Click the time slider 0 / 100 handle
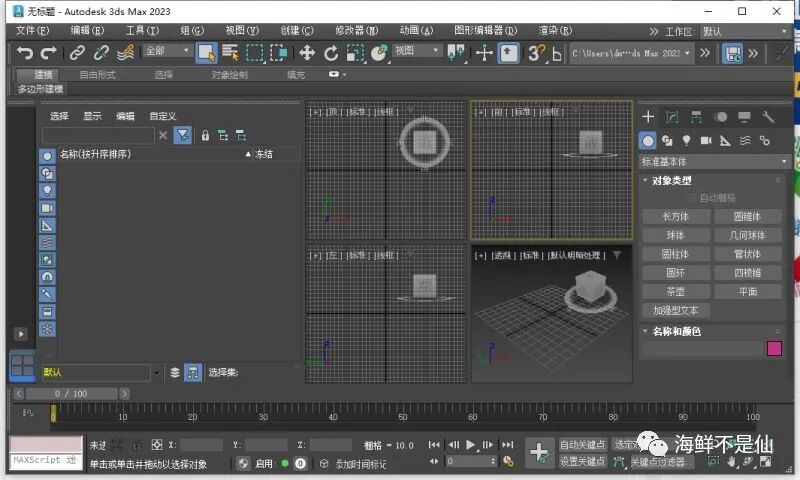 coord(72,394)
